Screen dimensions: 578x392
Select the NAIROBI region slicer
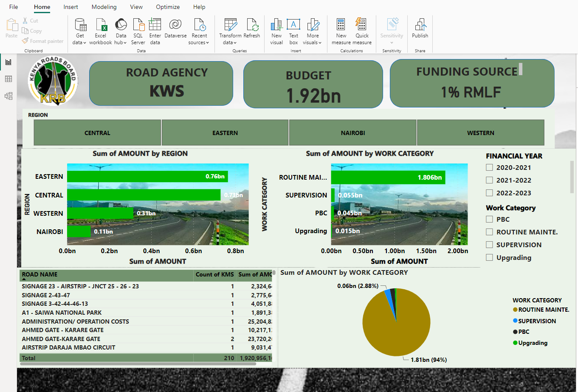[353, 133]
